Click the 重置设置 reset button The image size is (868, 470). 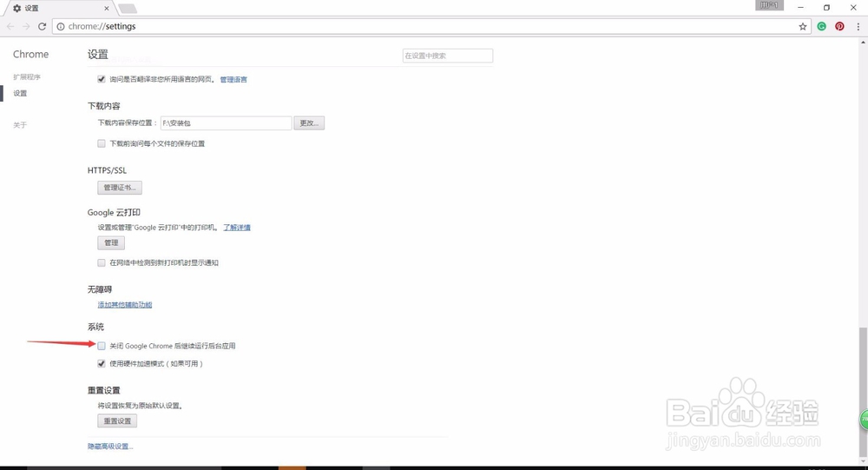pos(117,420)
